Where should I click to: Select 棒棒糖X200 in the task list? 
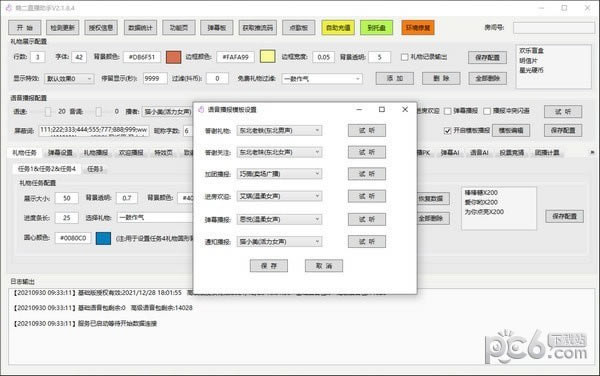(481, 193)
